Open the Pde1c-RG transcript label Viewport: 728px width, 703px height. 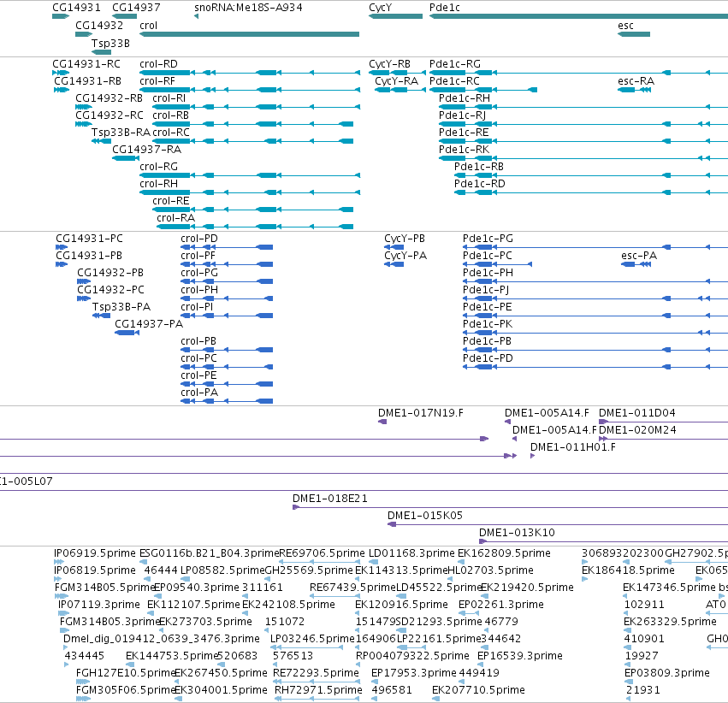[x=454, y=64]
